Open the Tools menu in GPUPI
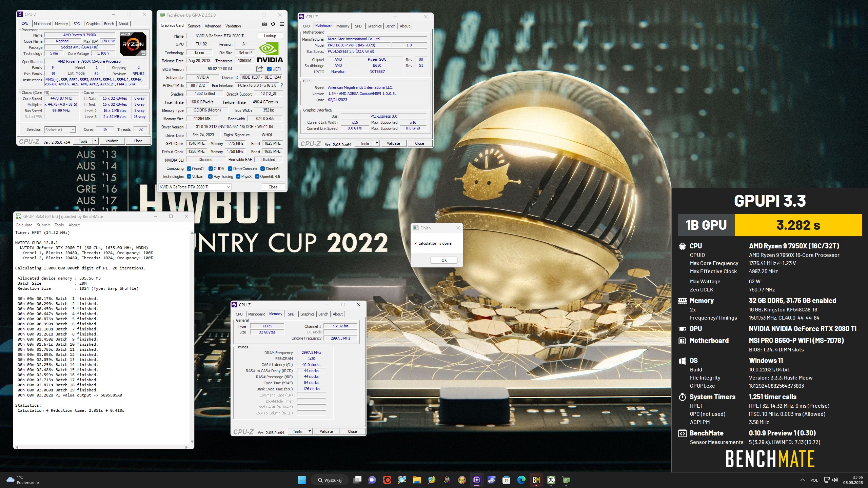 coord(59,225)
